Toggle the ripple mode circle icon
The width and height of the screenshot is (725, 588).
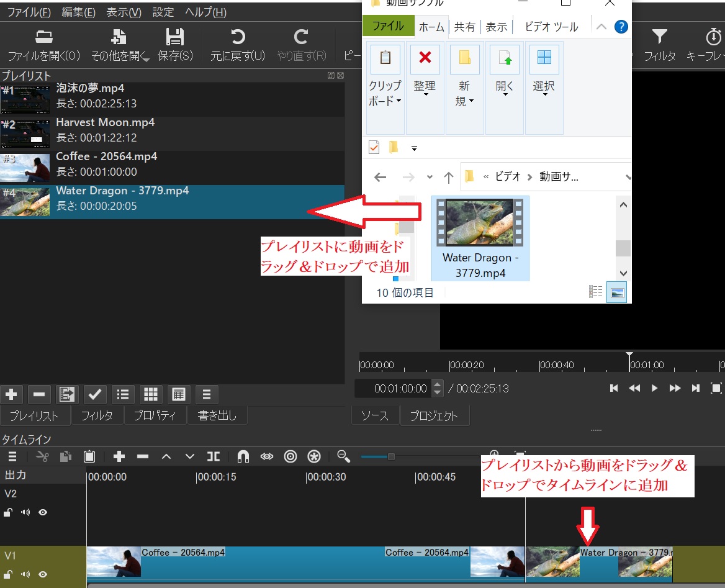290,456
